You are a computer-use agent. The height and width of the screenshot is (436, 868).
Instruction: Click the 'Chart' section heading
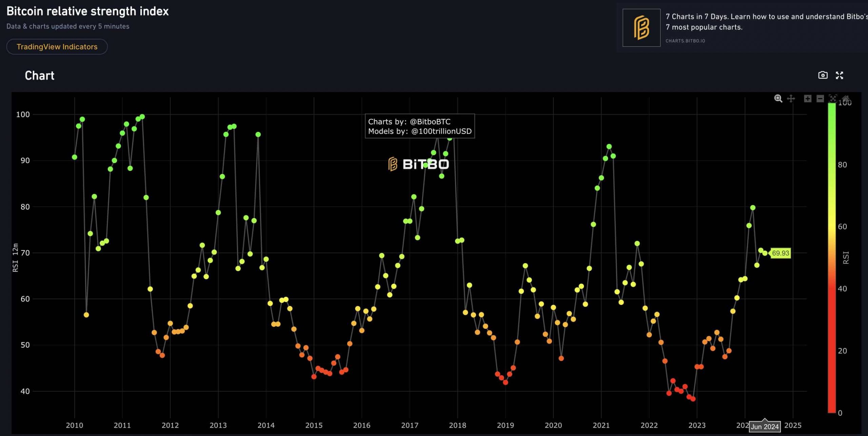point(40,76)
